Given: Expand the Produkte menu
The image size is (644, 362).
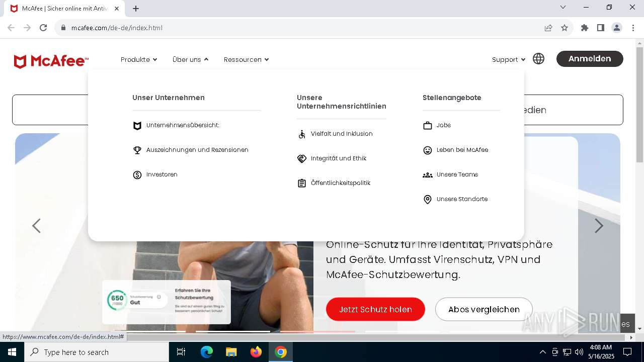Looking at the screenshot, I should click(139, 59).
